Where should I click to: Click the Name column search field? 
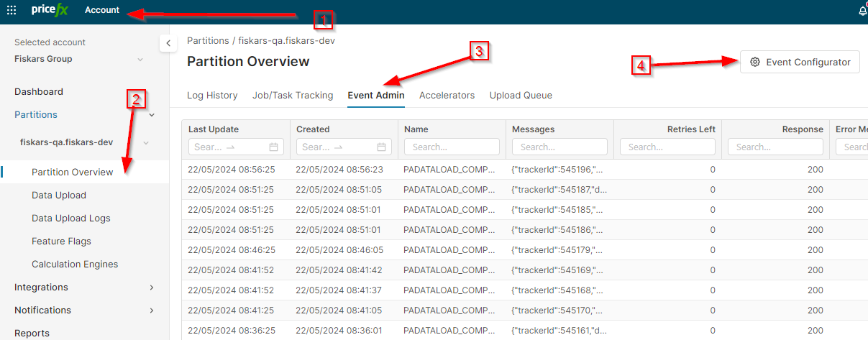452,147
